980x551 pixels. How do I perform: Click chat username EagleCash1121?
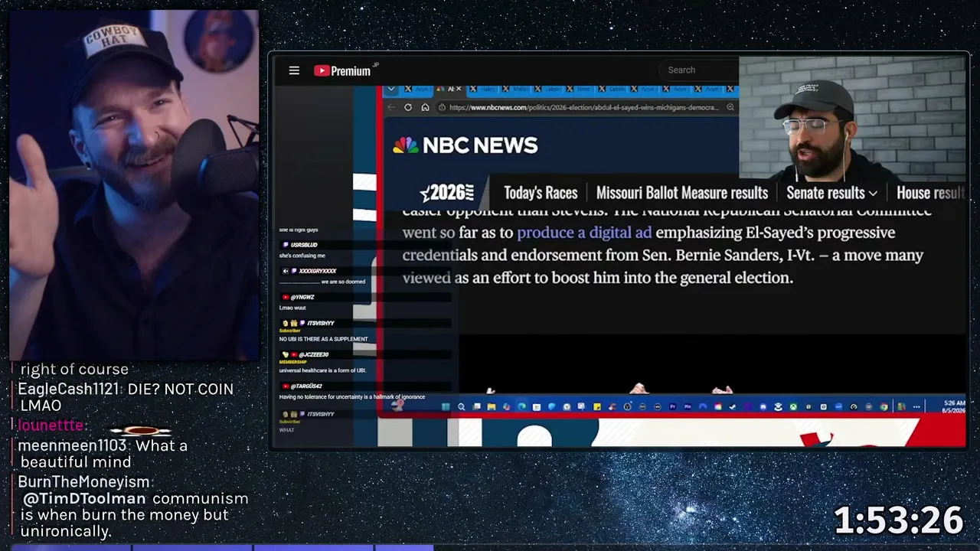pyautogui.click(x=68, y=389)
